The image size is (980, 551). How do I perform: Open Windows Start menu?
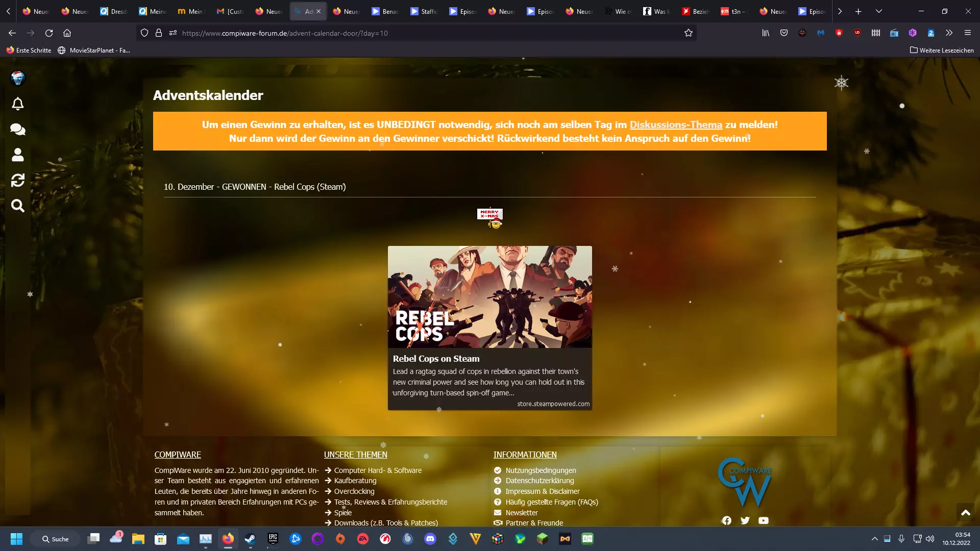coord(17,539)
